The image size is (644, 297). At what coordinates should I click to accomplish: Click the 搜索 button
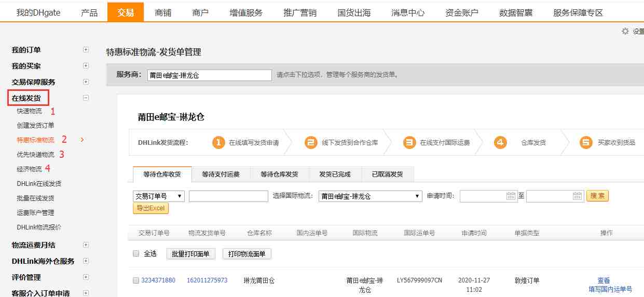pyautogui.click(x=597, y=196)
